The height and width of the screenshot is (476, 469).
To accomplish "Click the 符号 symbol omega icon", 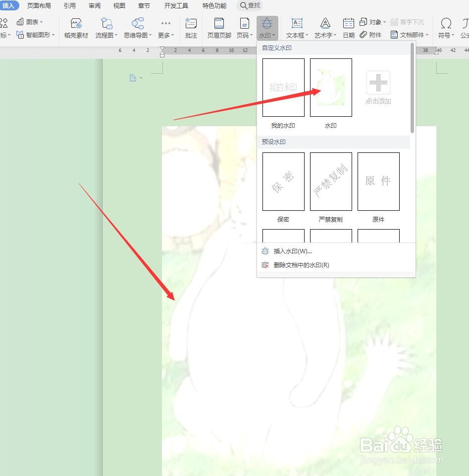I will (x=446, y=23).
